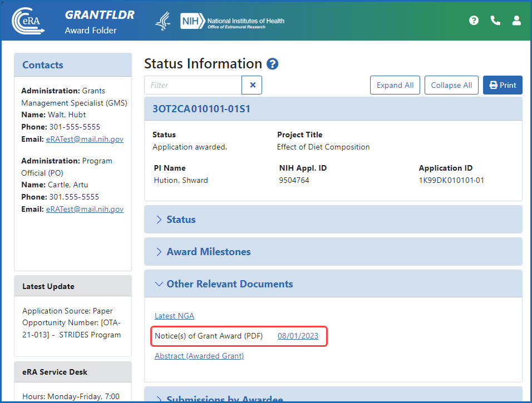Click the name Cartle, Artu
Screen dimensions: 532x403
coord(68,185)
